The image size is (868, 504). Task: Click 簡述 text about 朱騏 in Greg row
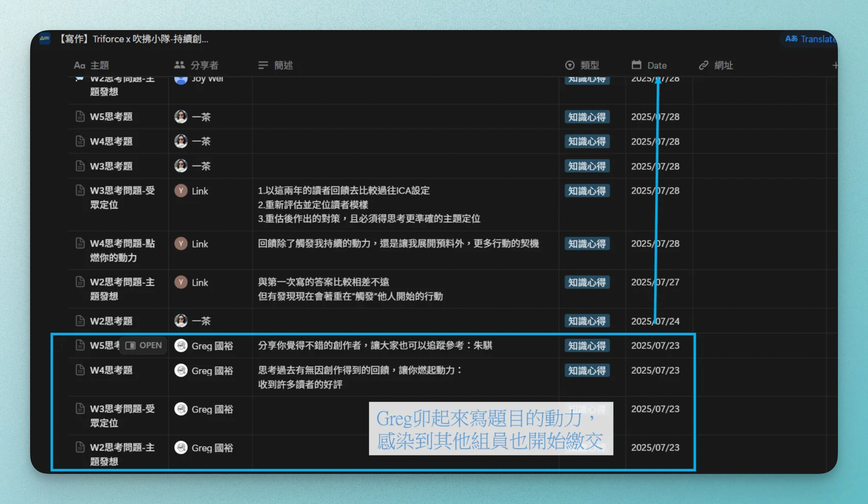pyautogui.click(x=375, y=346)
